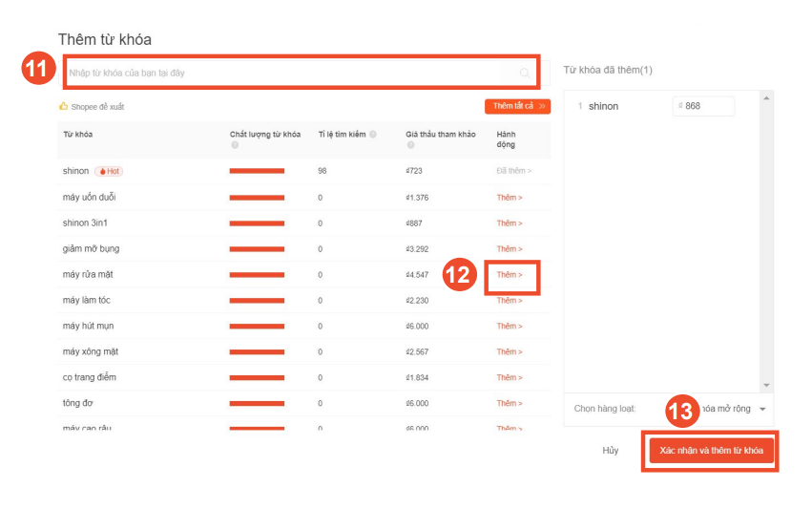Click the Shopee đề xuất thumbs-up icon
Image resolution: width=812 pixels, height=509 pixels.
point(63,106)
